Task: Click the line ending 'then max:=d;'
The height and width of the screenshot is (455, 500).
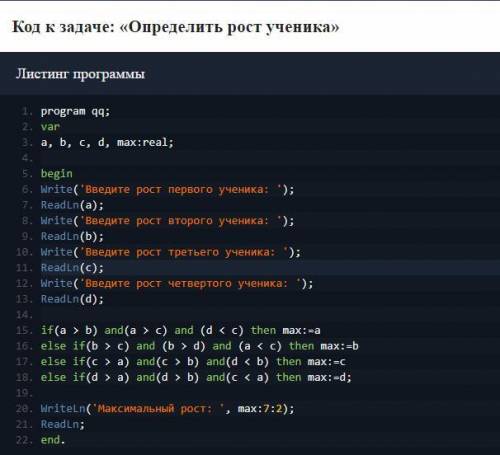Action: click(x=196, y=377)
